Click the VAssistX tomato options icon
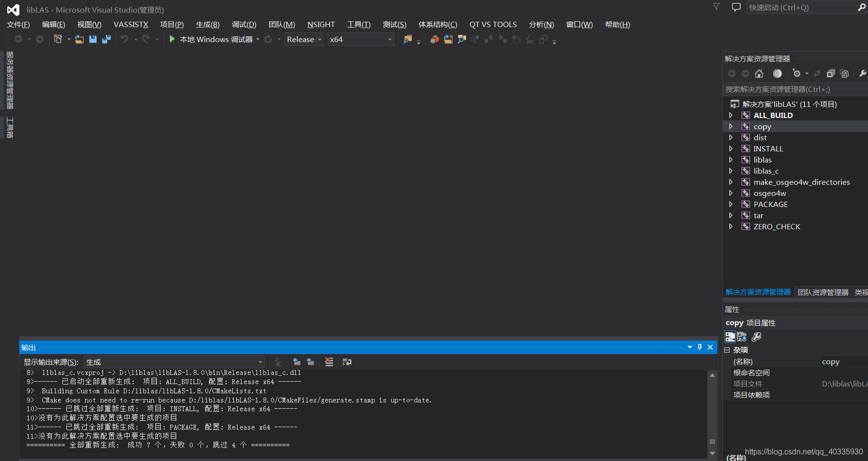 435,39
